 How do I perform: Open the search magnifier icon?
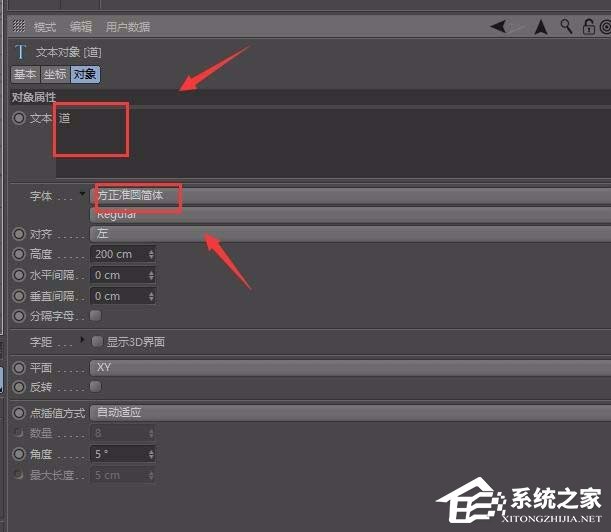566,26
